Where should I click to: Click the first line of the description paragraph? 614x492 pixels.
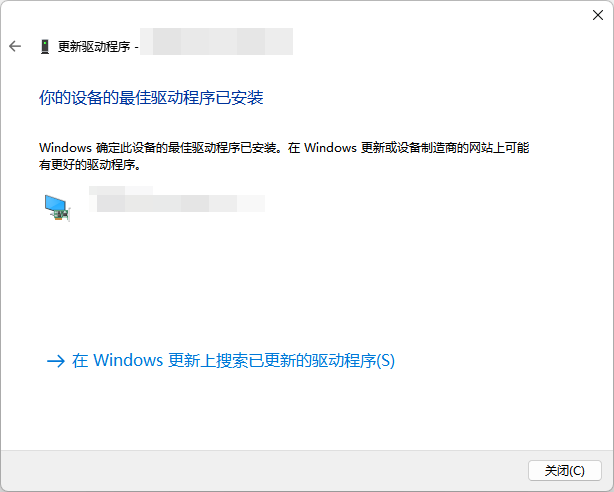(284, 148)
